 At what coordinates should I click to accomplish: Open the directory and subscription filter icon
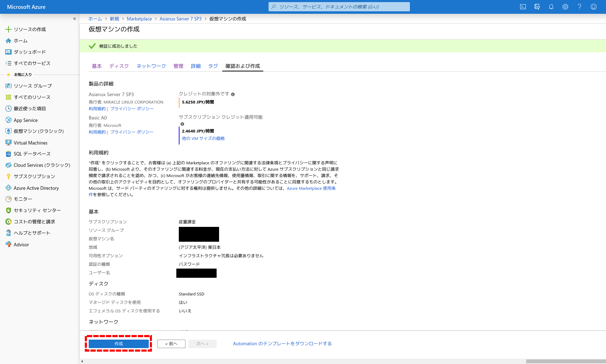[537, 7]
